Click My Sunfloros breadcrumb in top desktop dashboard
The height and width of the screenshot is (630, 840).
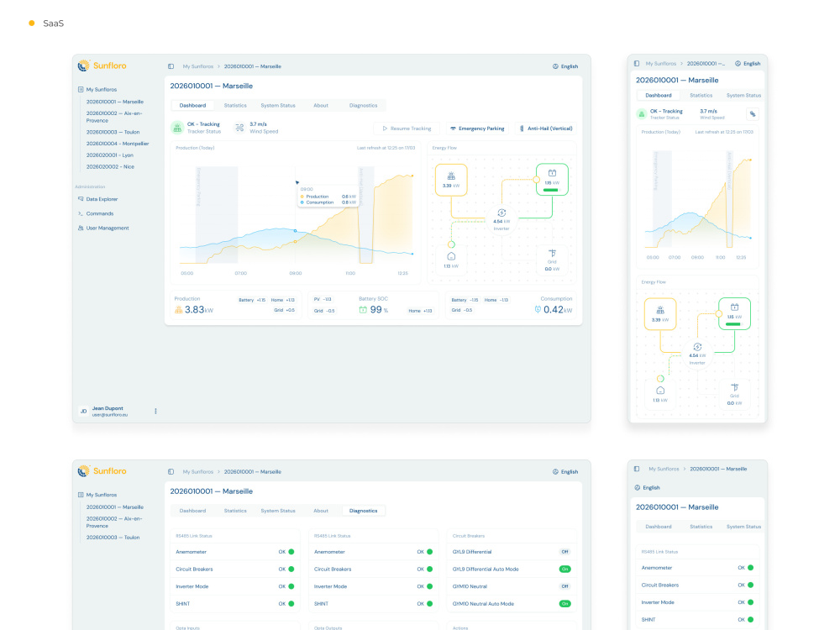[197, 66]
